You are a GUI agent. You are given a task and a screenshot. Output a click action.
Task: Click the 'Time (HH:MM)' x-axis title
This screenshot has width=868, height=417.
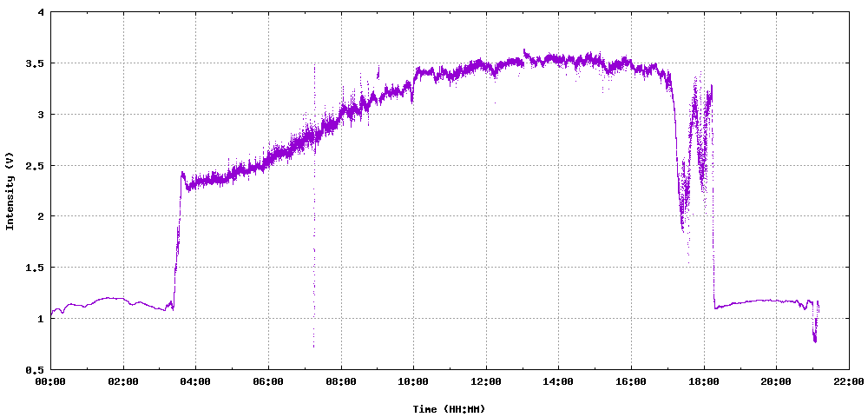pos(449,409)
